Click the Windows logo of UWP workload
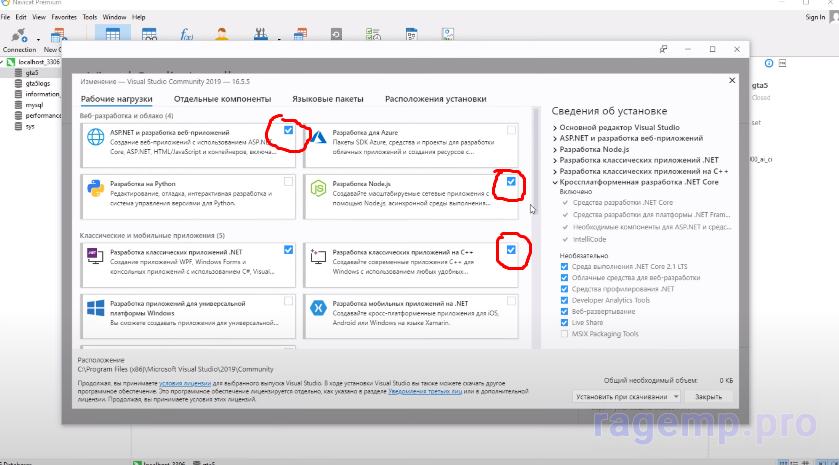This screenshot has width=839, height=465. [96, 308]
